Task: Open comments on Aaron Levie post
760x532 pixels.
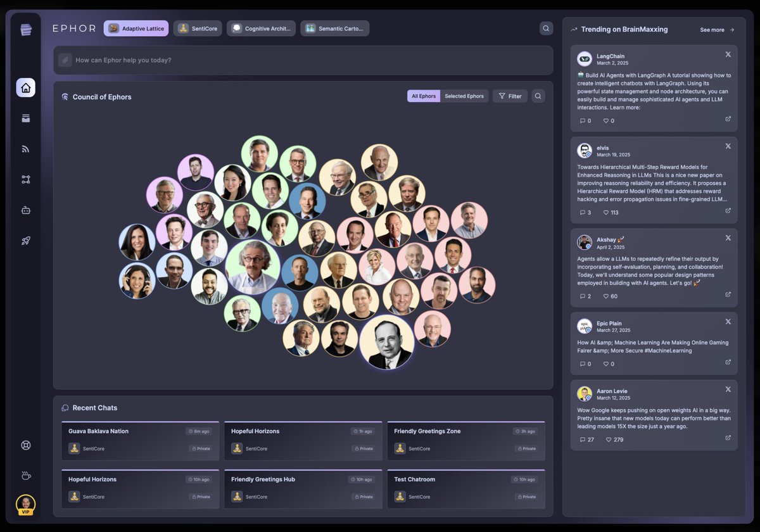Action: 586,440
